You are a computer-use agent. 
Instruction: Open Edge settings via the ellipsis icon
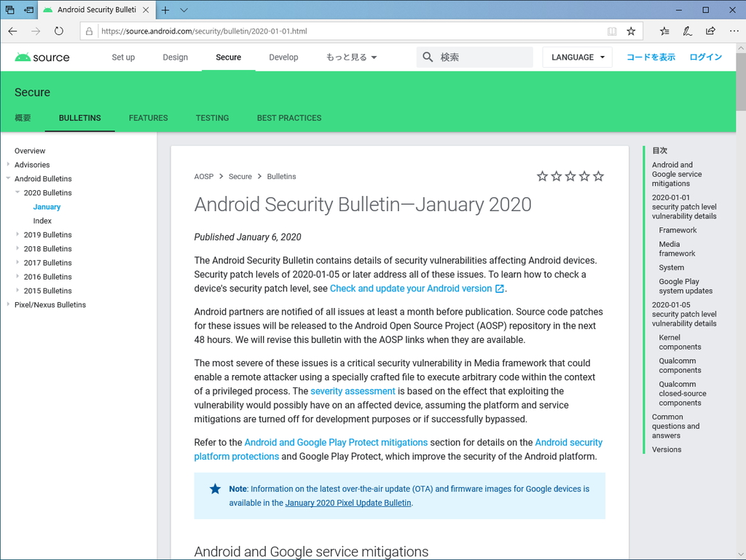click(x=734, y=31)
